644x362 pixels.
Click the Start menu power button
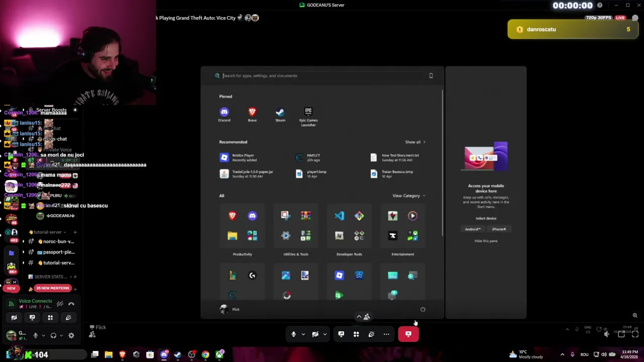pyautogui.click(x=423, y=309)
